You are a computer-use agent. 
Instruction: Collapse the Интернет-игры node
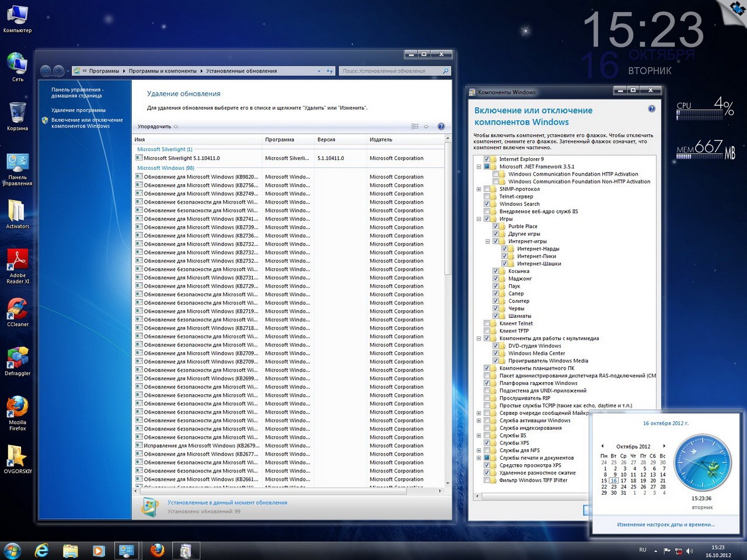[488, 241]
